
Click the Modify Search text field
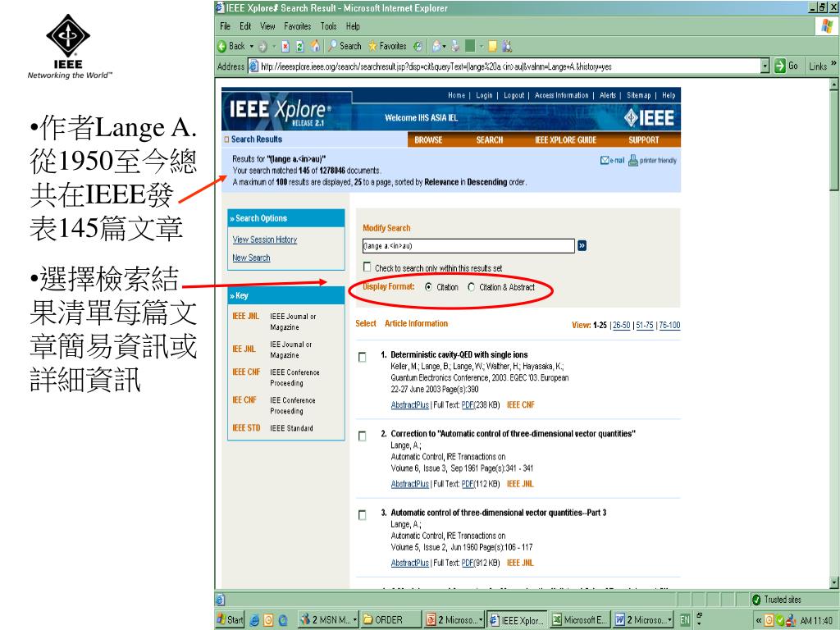tap(468, 246)
